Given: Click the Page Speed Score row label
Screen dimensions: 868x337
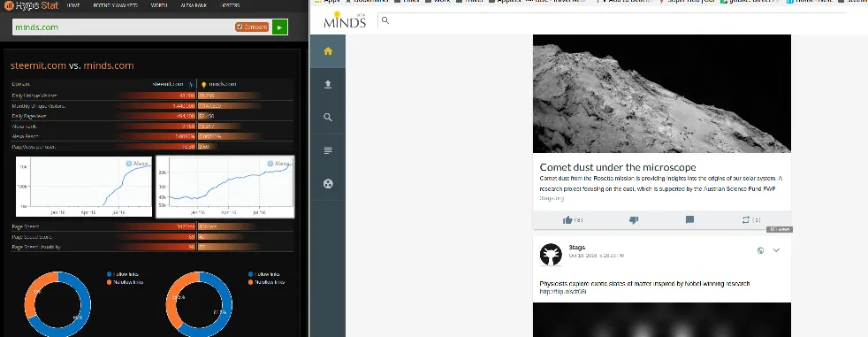Looking at the screenshot, I should point(32,237).
